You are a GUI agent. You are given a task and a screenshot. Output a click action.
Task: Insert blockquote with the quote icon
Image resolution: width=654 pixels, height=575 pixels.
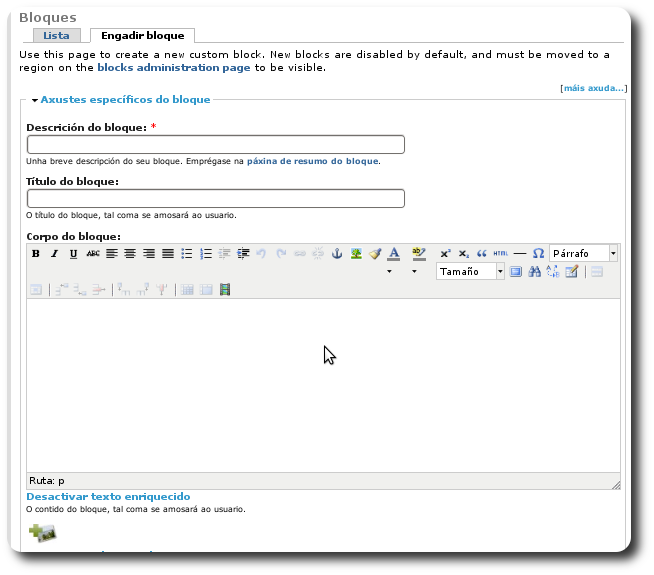pos(482,254)
